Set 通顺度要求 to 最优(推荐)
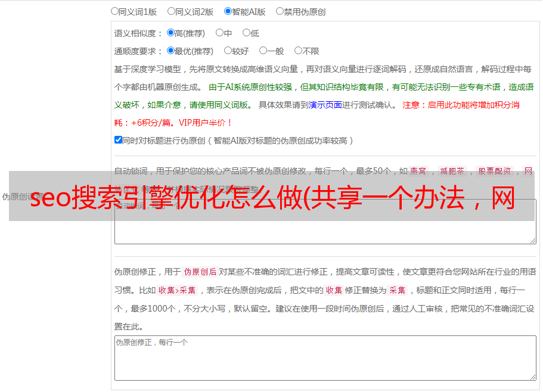Viewport: 543px width, 392px height. [x=170, y=51]
